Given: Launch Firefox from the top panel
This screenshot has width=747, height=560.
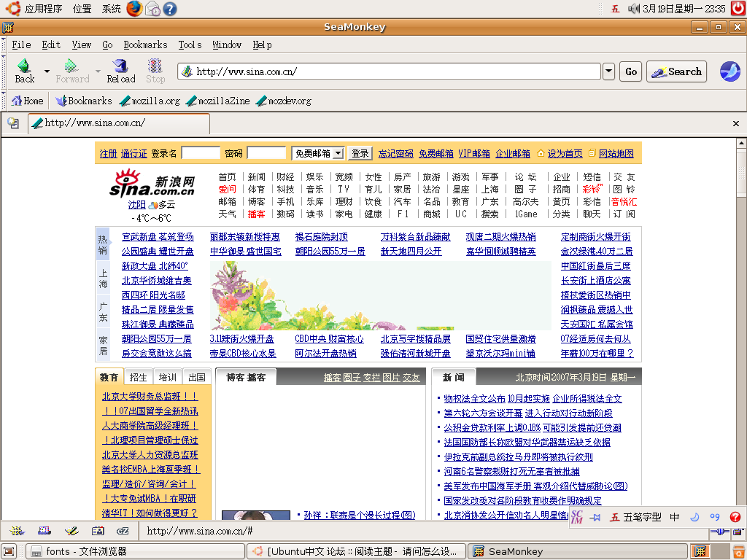Looking at the screenshot, I should point(134,8).
